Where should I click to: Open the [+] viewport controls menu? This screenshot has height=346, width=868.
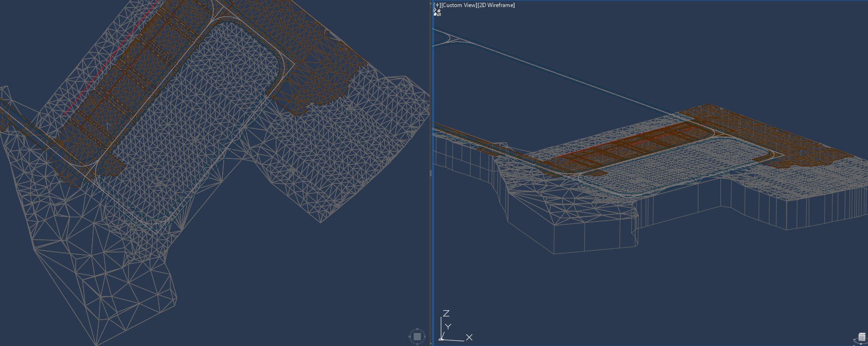coord(437,5)
